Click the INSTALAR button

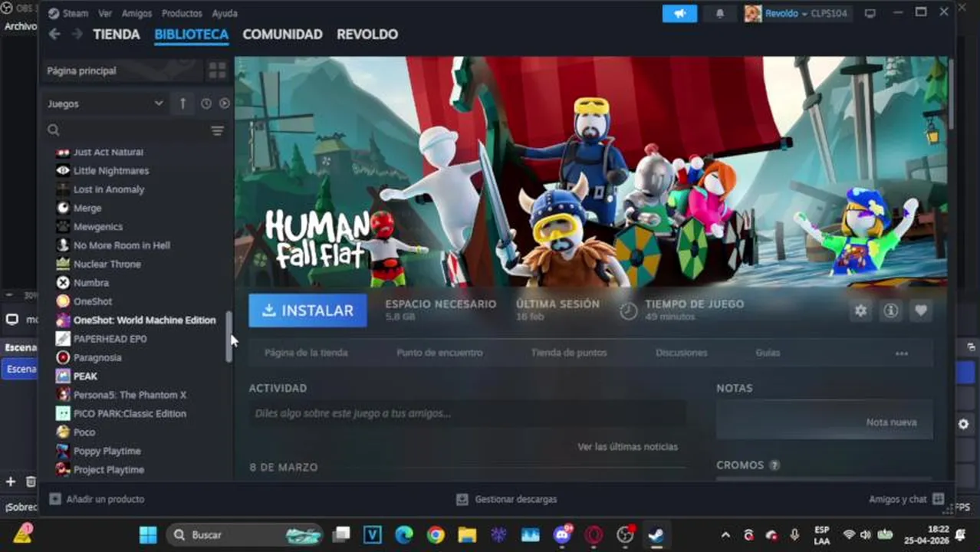307,310
